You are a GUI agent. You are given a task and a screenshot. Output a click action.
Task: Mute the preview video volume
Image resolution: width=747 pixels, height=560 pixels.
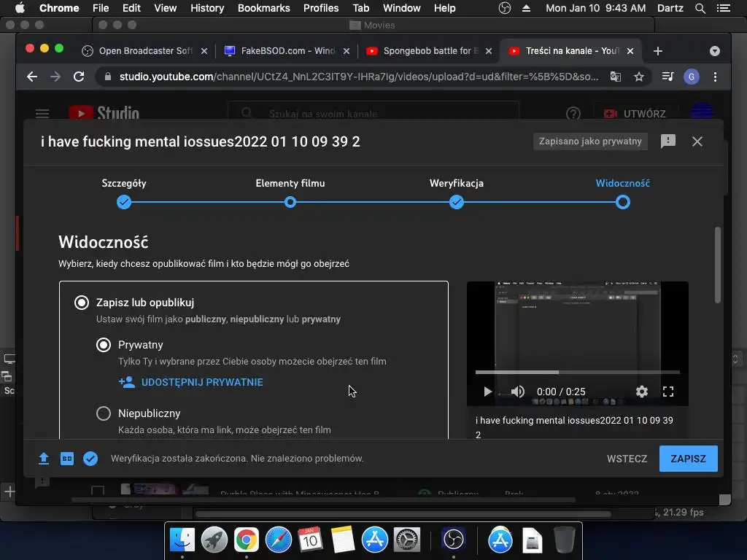(518, 392)
